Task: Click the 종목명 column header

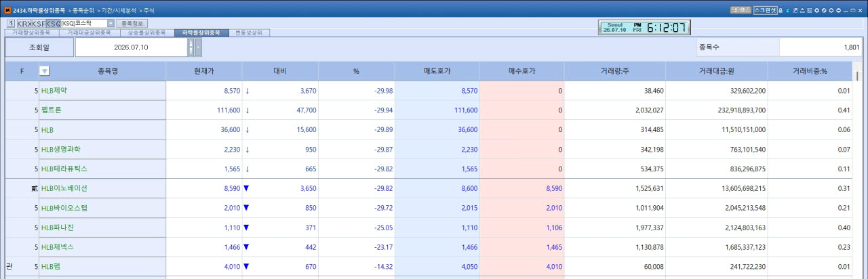Action: pos(108,71)
